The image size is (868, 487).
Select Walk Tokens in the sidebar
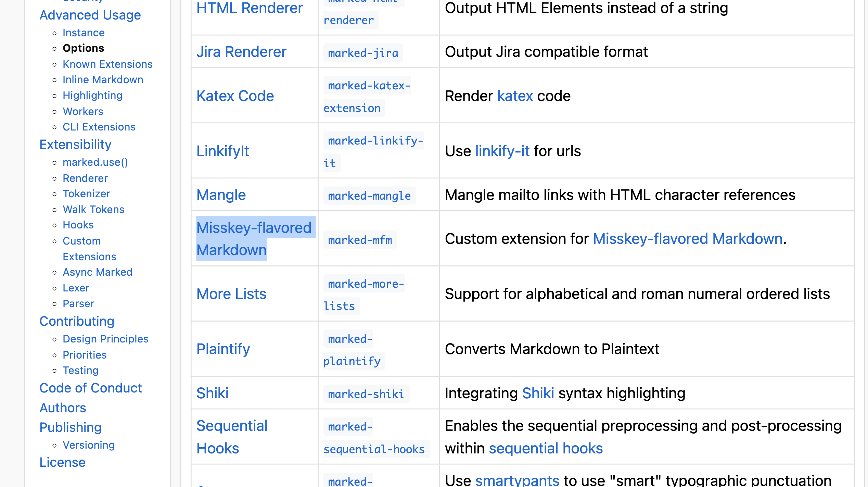93,210
